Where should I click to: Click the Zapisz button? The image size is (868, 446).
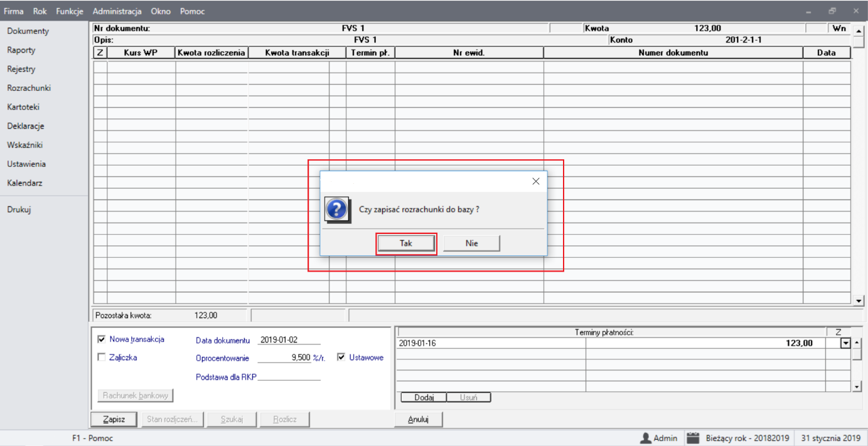(x=114, y=420)
